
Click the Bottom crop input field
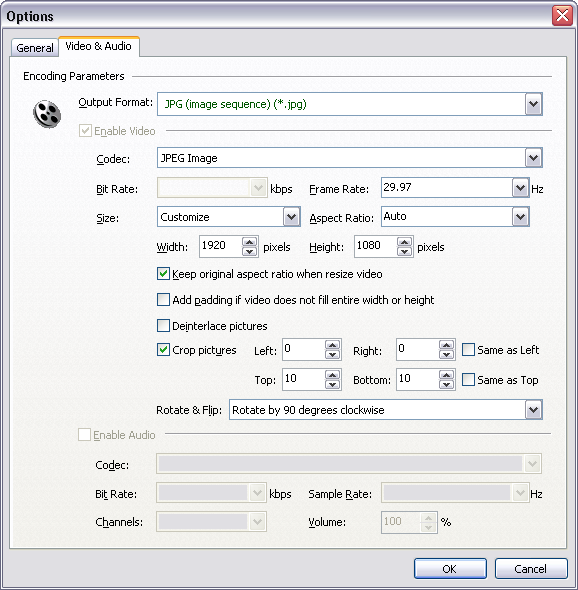[417, 379]
